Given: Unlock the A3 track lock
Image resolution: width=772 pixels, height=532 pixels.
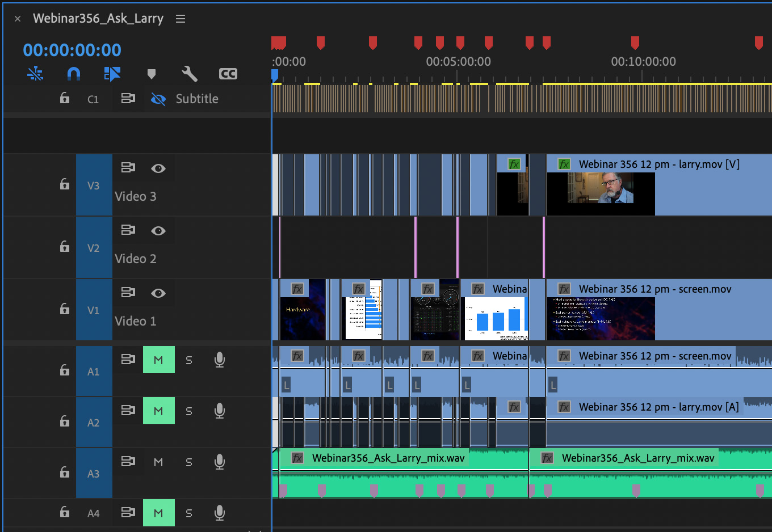Looking at the screenshot, I should pyautogui.click(x=65, y=472).
